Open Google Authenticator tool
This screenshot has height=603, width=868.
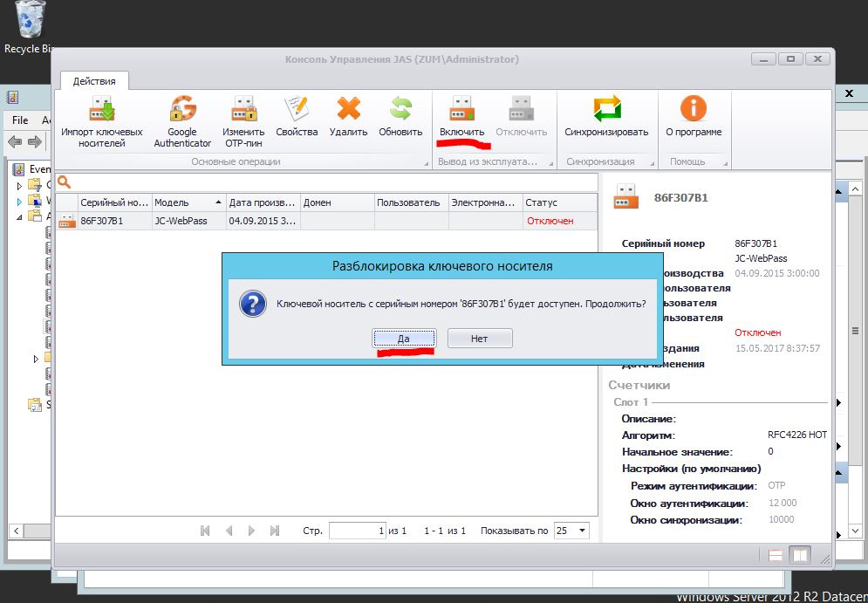click(182, 122)
